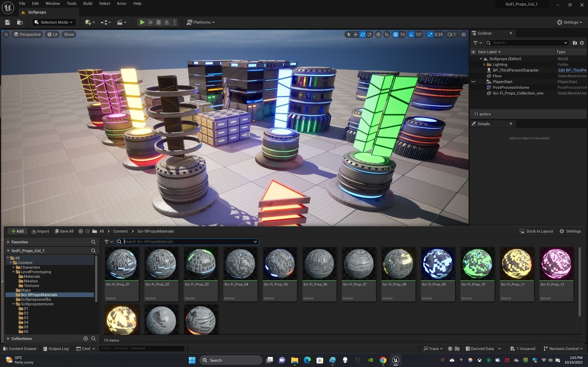Open the Build menu
Viewport: 588px width, 367px height.
coord(88,3)
